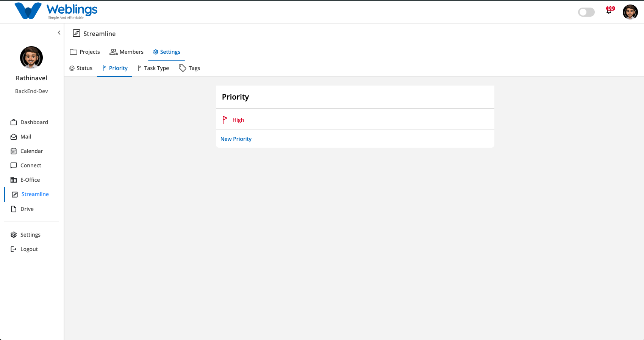
Task: Click the red flag icon beside High
Action: point(225,120)
